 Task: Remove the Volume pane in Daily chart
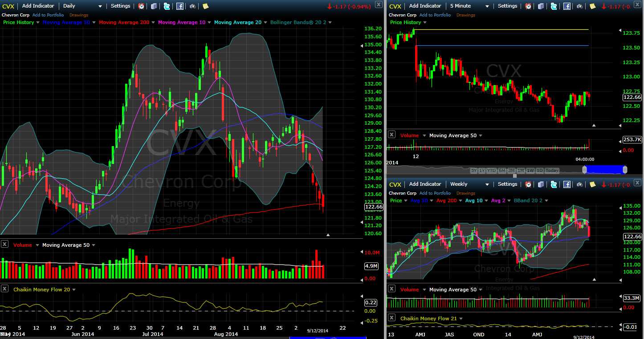(x=4, y=244)
